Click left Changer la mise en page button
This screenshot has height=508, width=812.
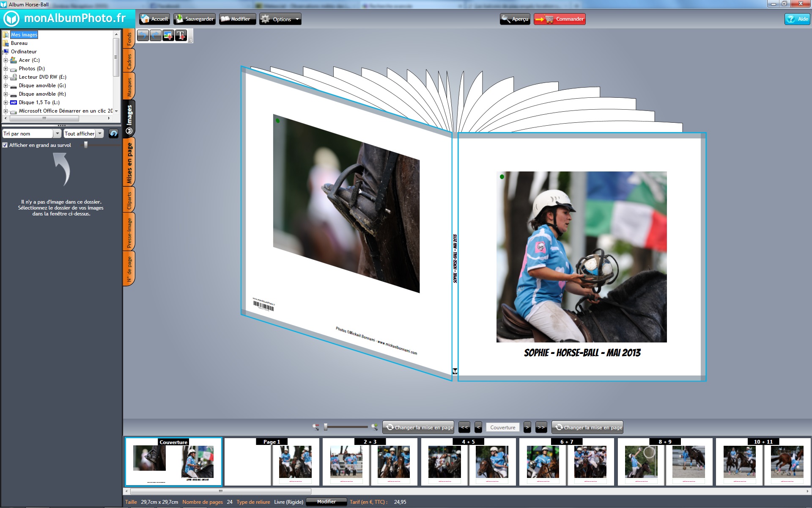418,427
